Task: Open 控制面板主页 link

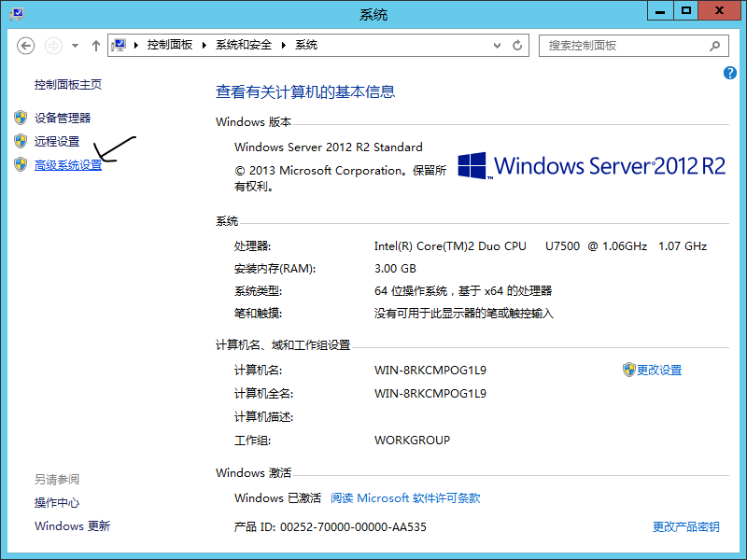Action: 67,85
